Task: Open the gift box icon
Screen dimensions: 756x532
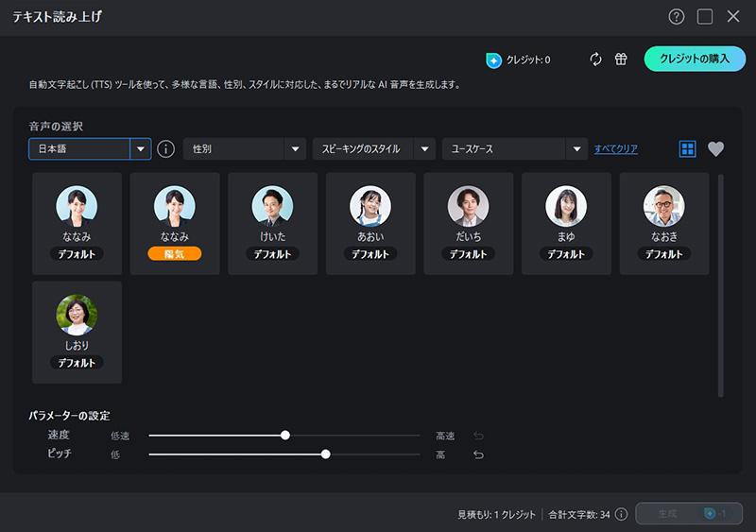Action: [621, 59]
